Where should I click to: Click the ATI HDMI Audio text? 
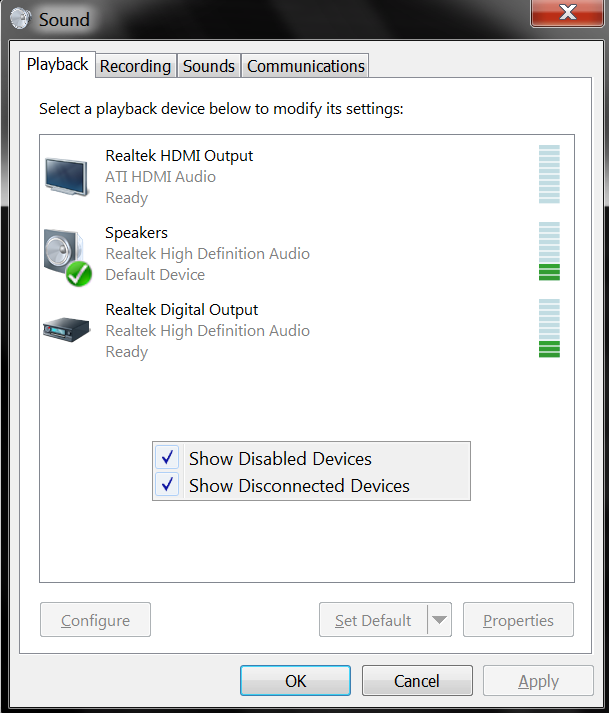coord(161,176)
